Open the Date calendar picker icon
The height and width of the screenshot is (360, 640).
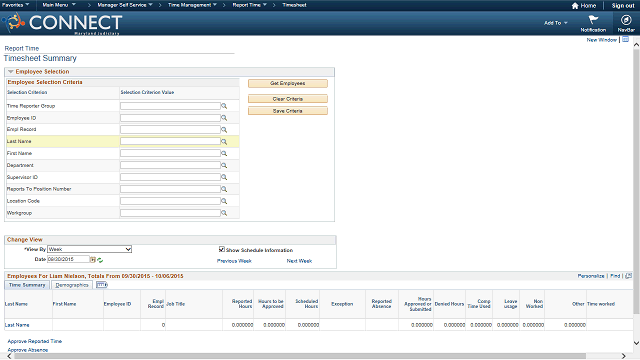tap(93, 260)
